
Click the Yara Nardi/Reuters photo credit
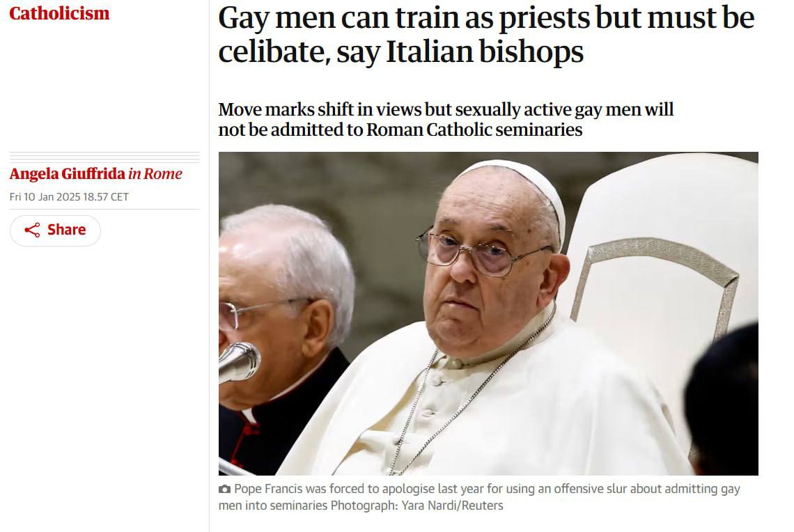452,506
